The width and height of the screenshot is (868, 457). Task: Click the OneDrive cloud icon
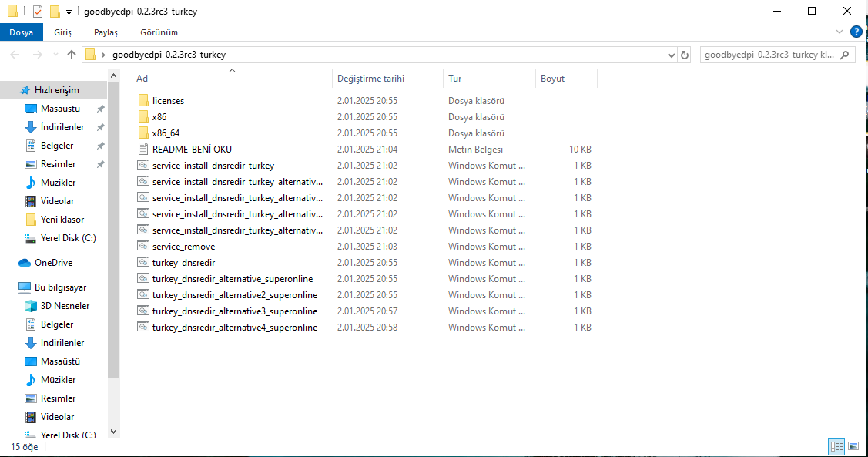[x=25, y=263]
